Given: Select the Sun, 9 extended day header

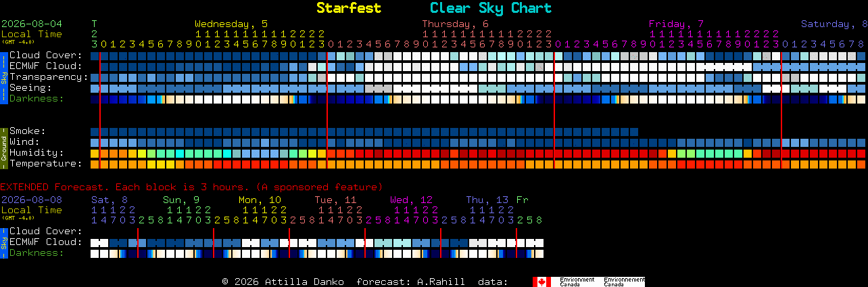Looking at the screenshot, I should (181, 200).
